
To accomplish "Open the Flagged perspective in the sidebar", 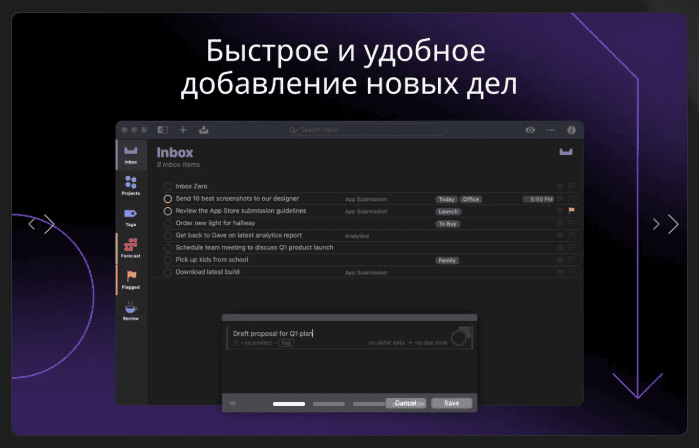I will point(131,279).
